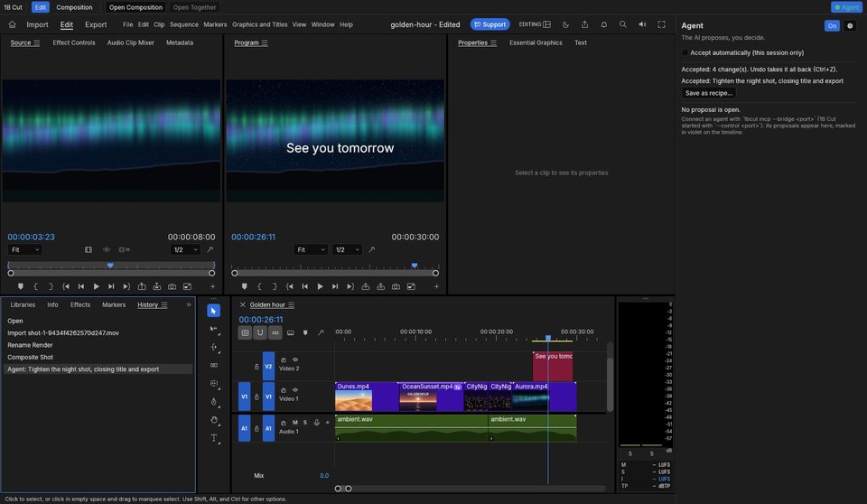The height and width of the screenshot is (504, 867).
Task: Open Properties panel hamburger menu
Action: click(493, 42)
